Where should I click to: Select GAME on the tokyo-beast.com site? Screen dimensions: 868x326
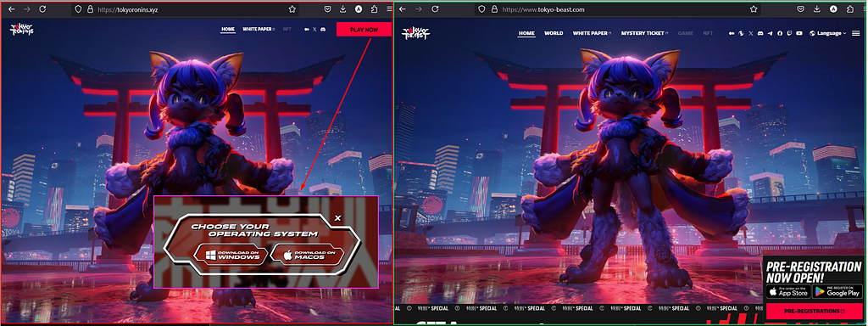coord(685,33)
